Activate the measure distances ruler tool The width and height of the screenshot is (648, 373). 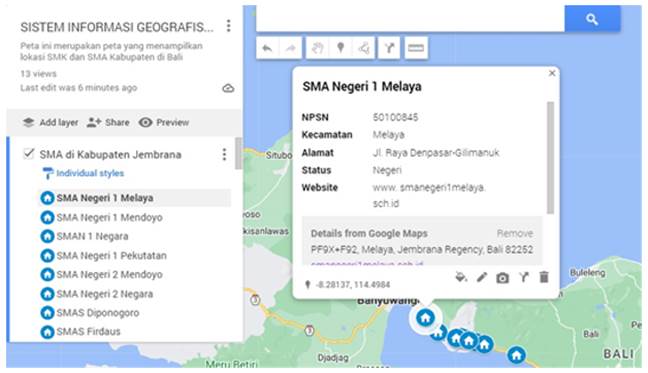415,48
